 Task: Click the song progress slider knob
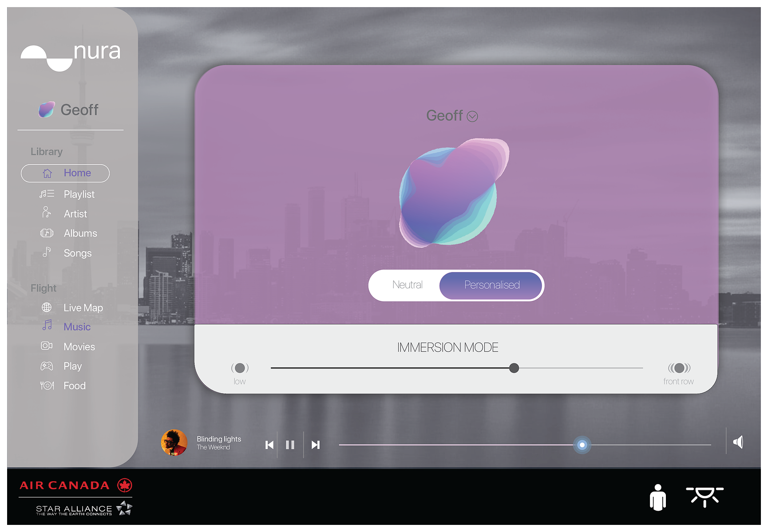coord(582,445)
